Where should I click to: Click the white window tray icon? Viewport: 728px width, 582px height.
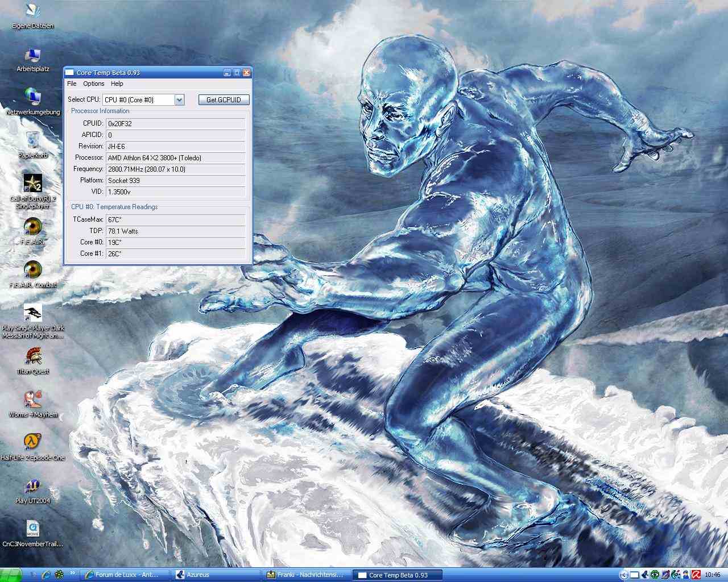coord(635,575)
